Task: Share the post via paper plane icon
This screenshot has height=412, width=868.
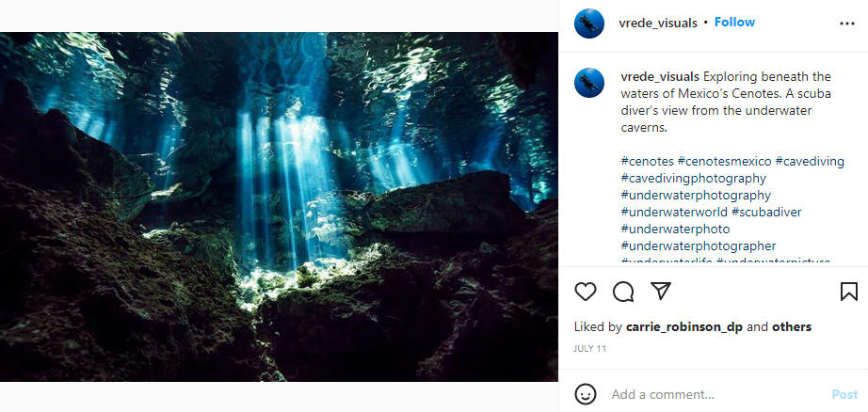Action: click(x=661, y=292)
